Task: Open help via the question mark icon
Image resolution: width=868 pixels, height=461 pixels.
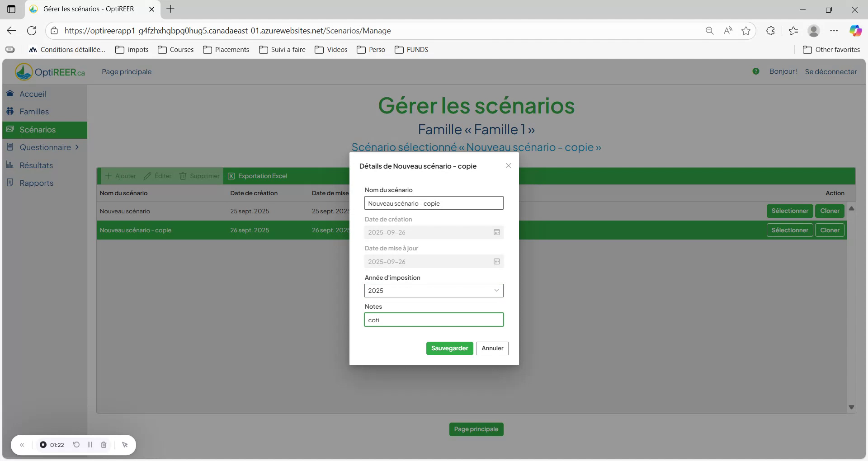Action: [755, 71]
